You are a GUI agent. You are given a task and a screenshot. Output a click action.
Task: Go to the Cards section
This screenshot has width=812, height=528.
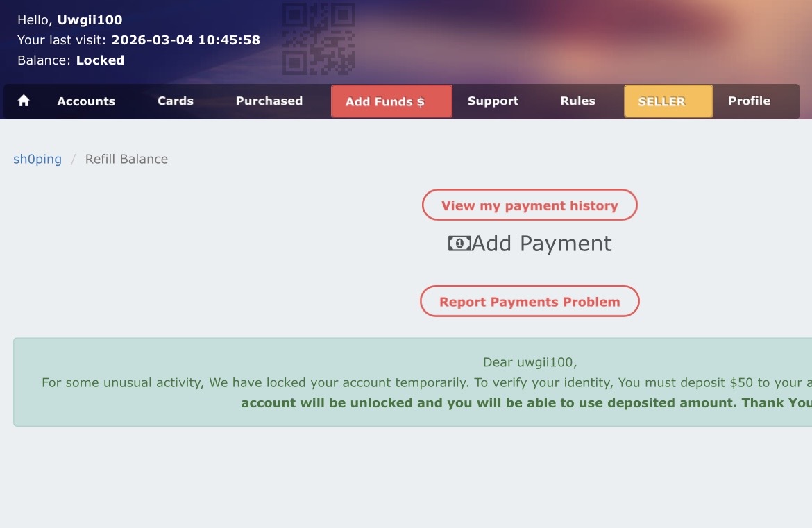pyautogui.click(x=176, y=101)
